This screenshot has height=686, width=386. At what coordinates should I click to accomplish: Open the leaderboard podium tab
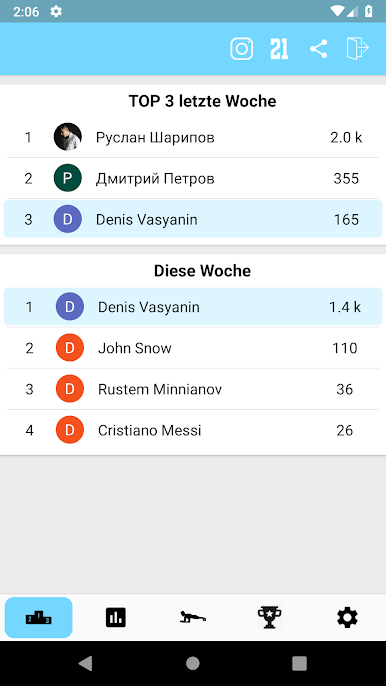(39, 617)
